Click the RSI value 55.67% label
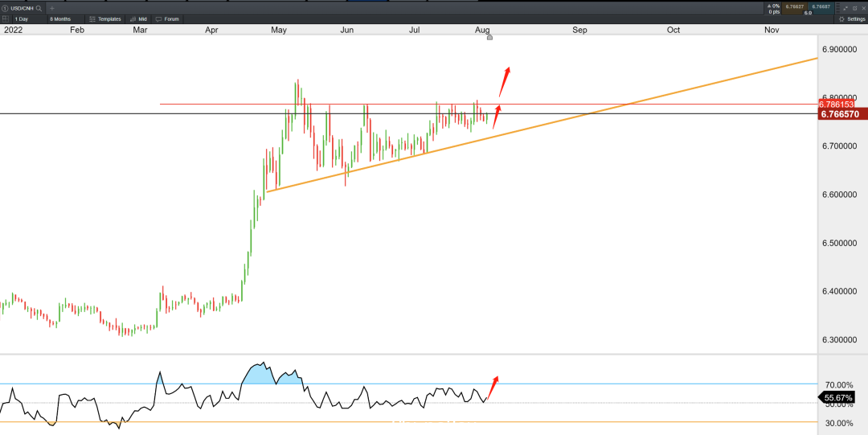 tap(838, 398)
